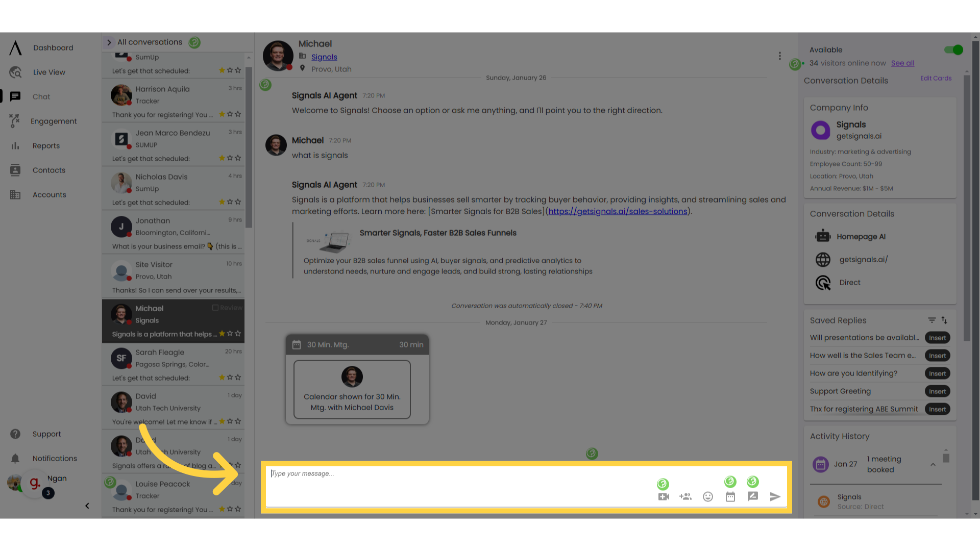Expand All conversations filter dropdown
The width and height of the screenshot is (980, 551).
pyautogui.click(x=109, y=42)
